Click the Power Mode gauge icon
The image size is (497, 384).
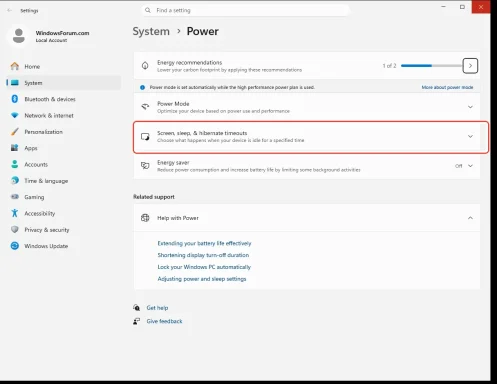pyautogui.click(x=145, y=107)
